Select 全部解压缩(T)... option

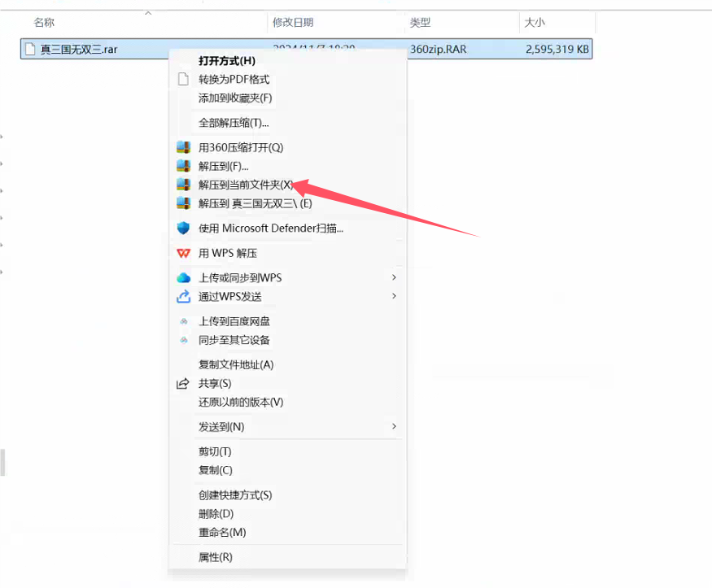(234, 123)
